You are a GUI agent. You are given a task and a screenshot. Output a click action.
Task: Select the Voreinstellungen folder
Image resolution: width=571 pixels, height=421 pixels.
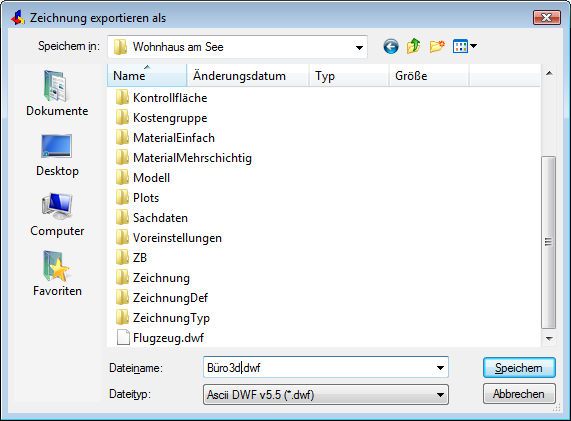[169, 238]
